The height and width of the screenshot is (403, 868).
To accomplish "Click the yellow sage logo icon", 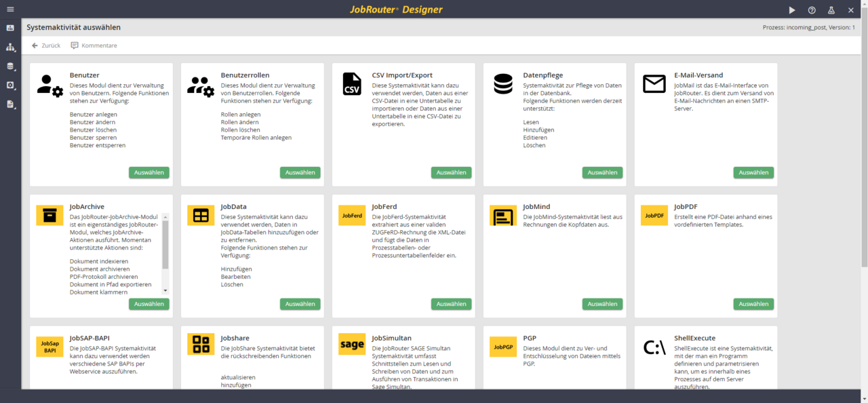I will pyautogui.click(x=352, y=345).
